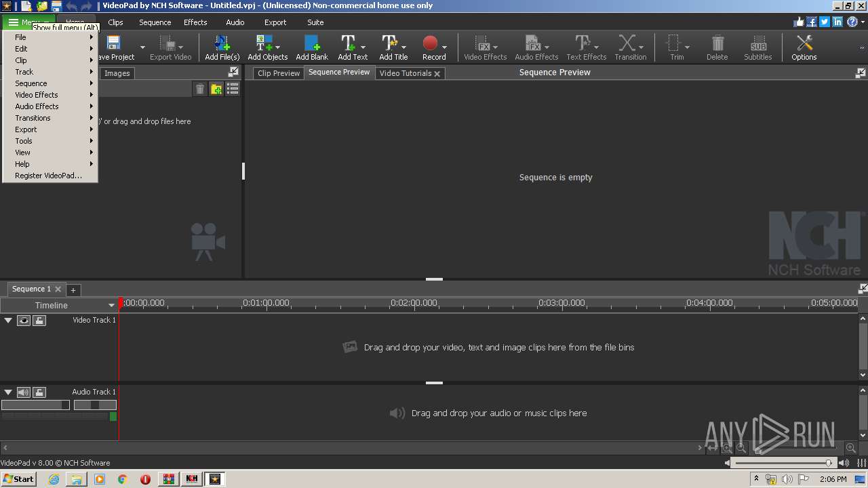Expand the Tools submenu

click(x=51, y=141)
